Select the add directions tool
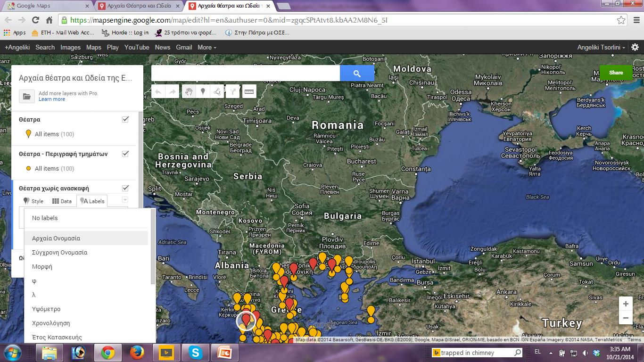Screen dimensions: 644x362 point(233,92)
